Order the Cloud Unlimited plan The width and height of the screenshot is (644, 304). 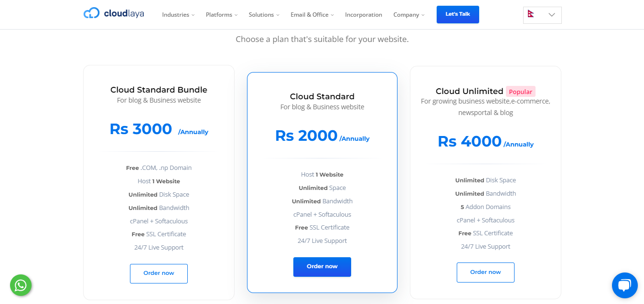[x=485, y=272]
